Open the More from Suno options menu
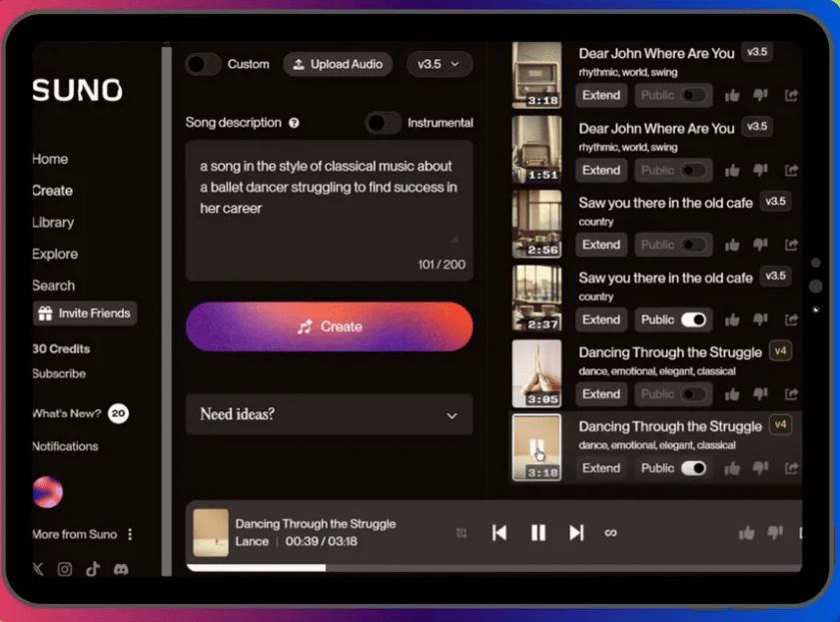Viewport: 840px width, 622px height. [x=130, y=534]
